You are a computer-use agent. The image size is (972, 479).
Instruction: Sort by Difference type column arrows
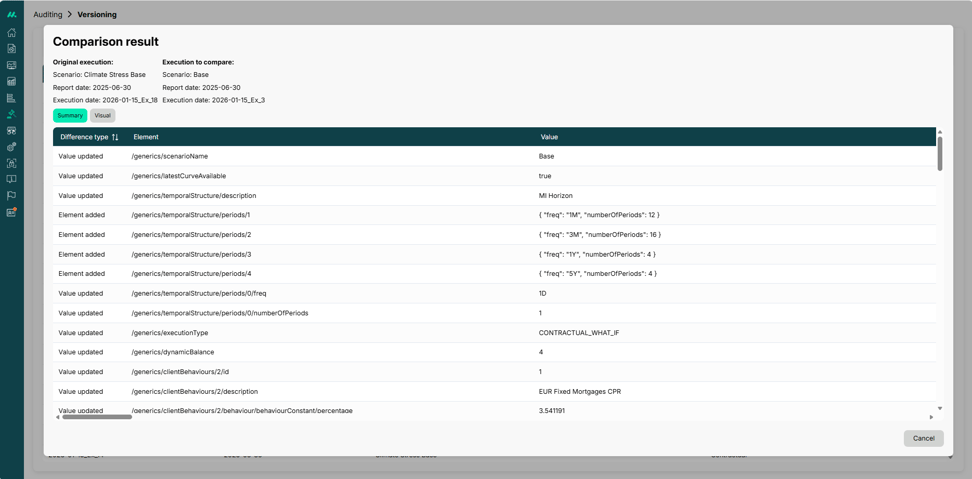pos(115,137)
